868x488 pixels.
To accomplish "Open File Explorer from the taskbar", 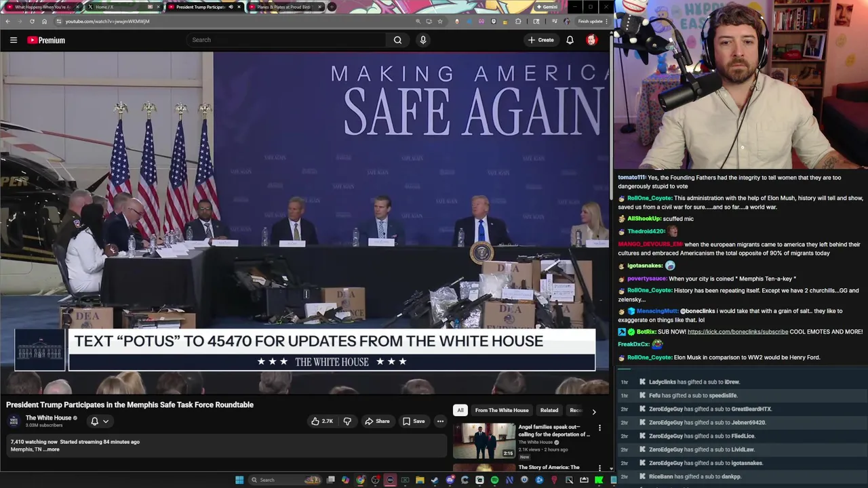I will click(x=420, y=480).
